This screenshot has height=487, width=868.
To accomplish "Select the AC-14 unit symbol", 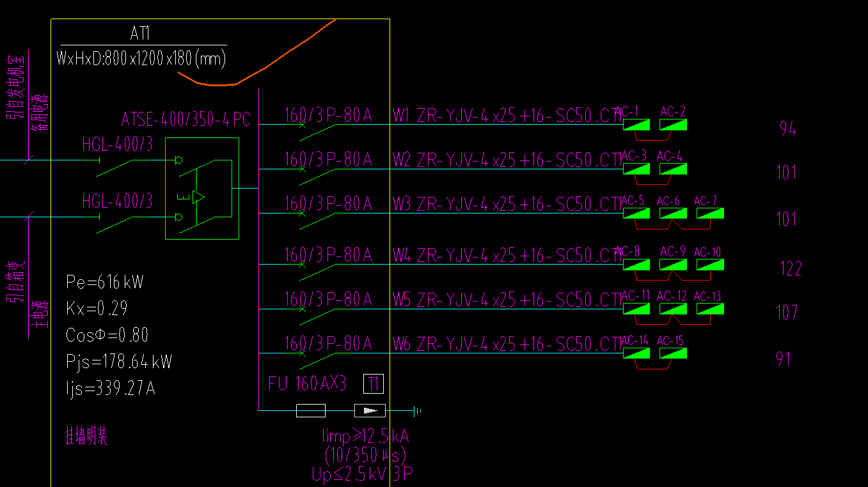I will coord(636,353).
